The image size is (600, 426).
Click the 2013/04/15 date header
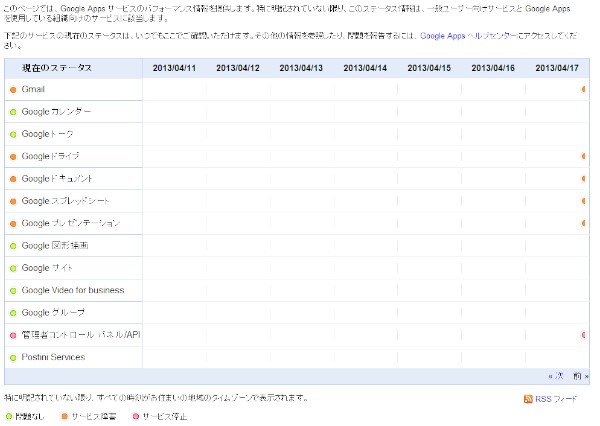pyautogui.click(x=429, y=68)
